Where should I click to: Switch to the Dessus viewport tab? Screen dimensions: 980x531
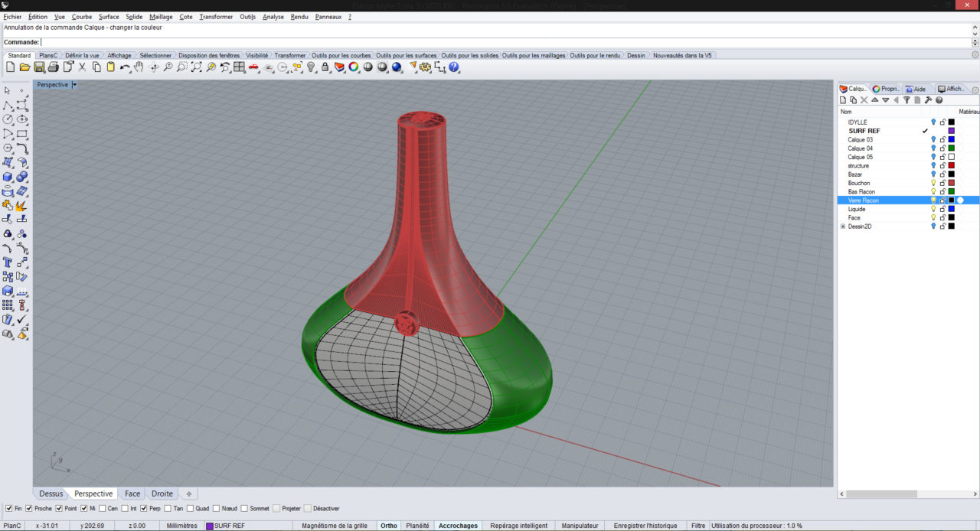[51, 494]
